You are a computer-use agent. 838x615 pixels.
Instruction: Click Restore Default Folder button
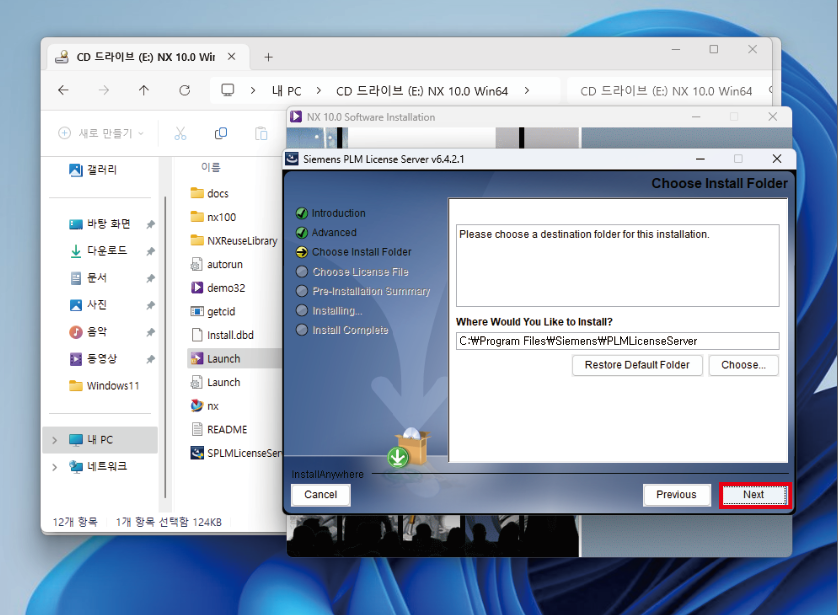(637, 365)
